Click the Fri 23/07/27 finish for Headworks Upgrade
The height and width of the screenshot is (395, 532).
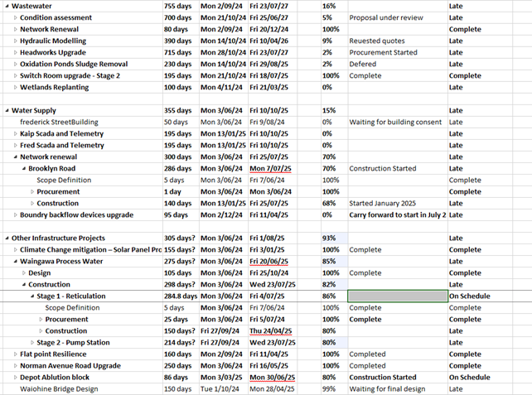268,52
